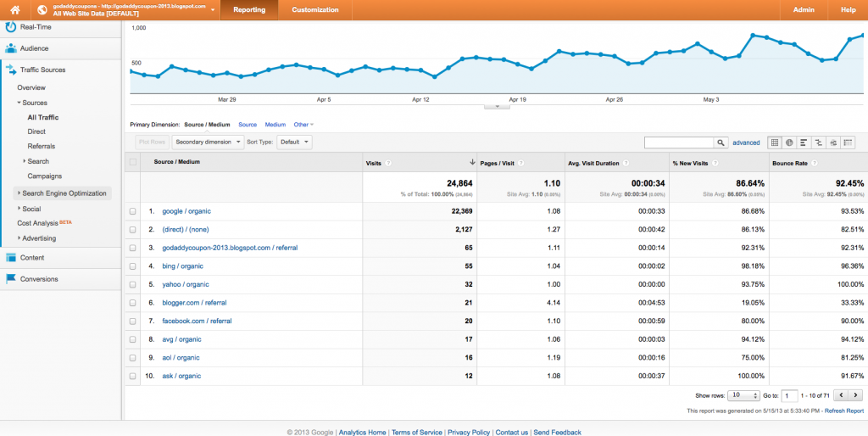
Task: Select the Traffic Sources arrow icon
Action: [10, 70]
